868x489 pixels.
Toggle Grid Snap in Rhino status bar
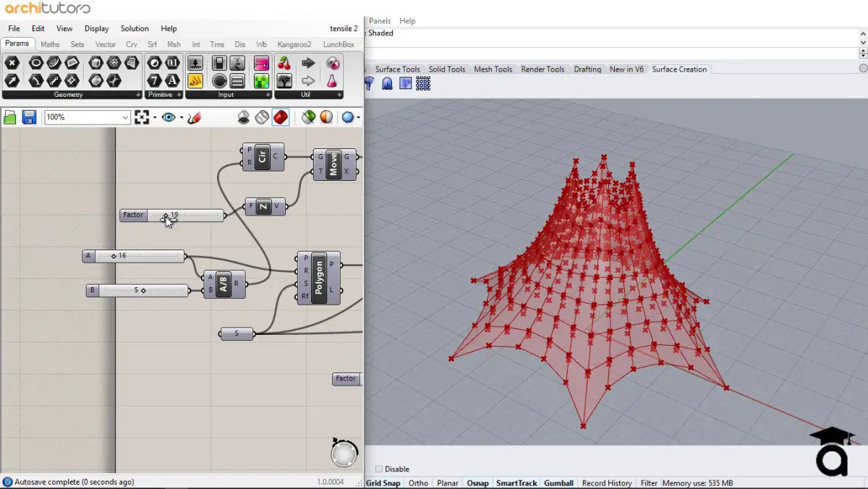tap(383, 482)
